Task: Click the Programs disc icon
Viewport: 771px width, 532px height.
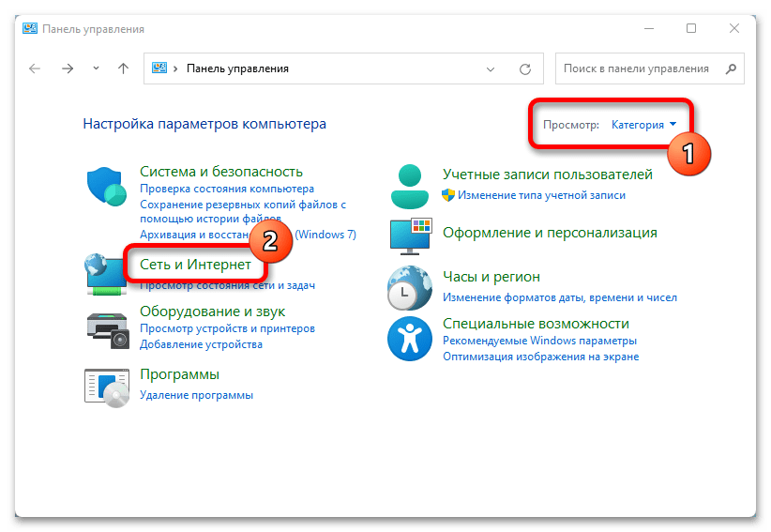Action: coord(107,388)
